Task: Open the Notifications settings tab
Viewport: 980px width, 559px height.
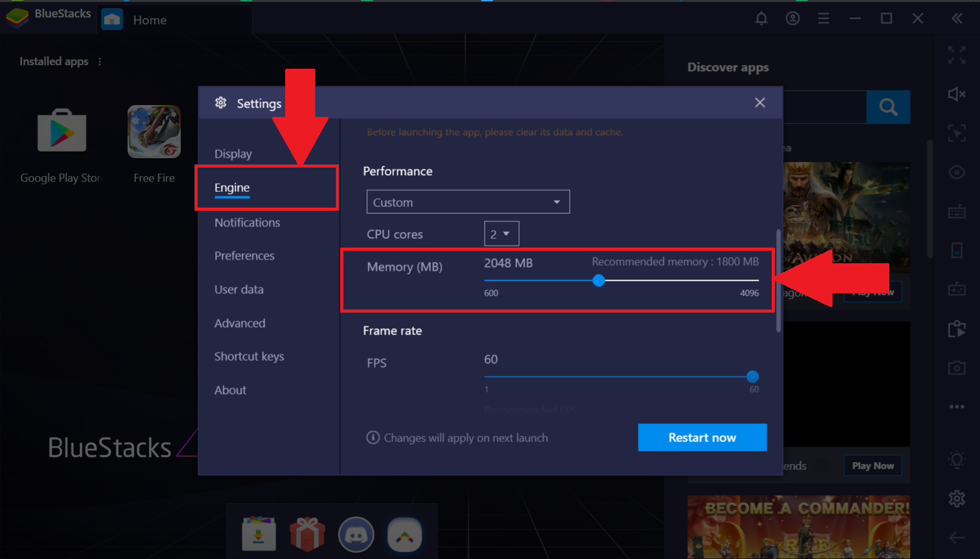Action: tap(247, 223)
